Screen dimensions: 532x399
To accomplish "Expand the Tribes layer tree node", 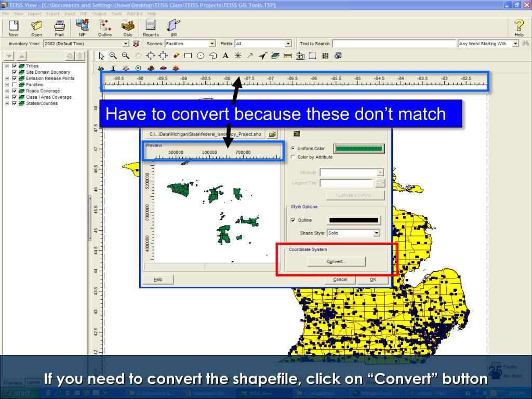I will pyautogui.click(x=7, y=66).
